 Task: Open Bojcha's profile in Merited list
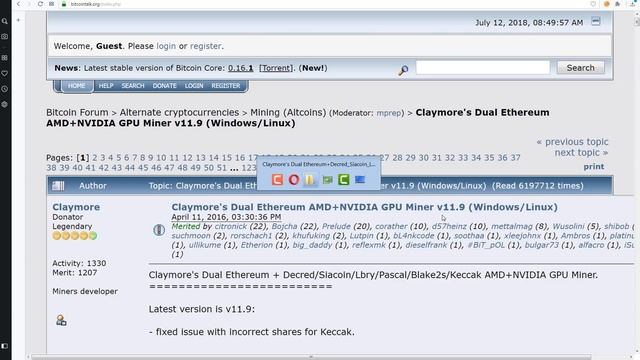pyautogui.click(x=284, y=226)
